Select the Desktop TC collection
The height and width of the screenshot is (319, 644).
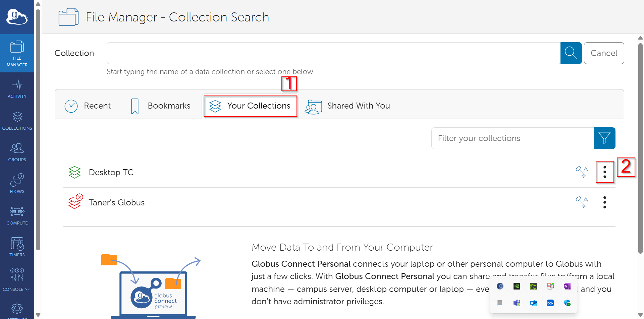tap(111, 172)
